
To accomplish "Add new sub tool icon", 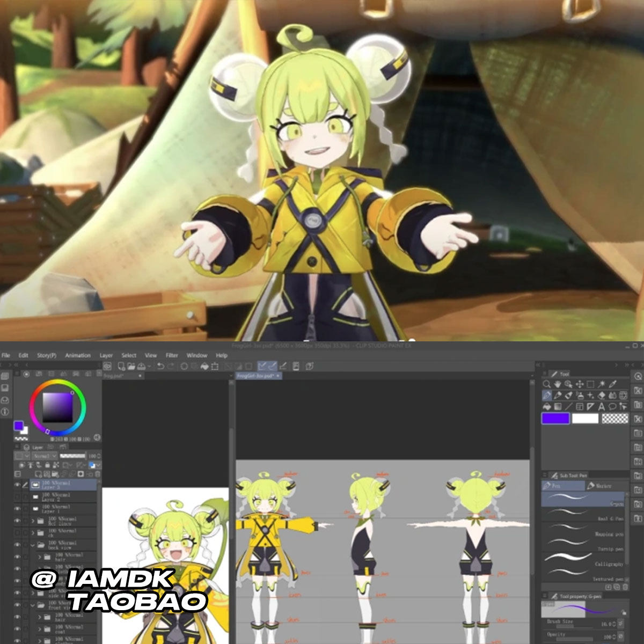I will pyautogui.click(x=608, y=587).
